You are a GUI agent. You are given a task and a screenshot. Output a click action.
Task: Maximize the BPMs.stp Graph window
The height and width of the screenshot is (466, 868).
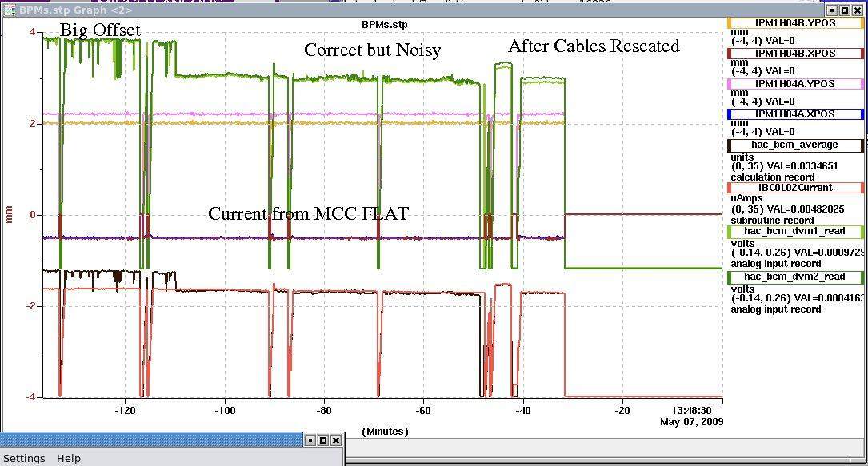[x=844, y=10]
